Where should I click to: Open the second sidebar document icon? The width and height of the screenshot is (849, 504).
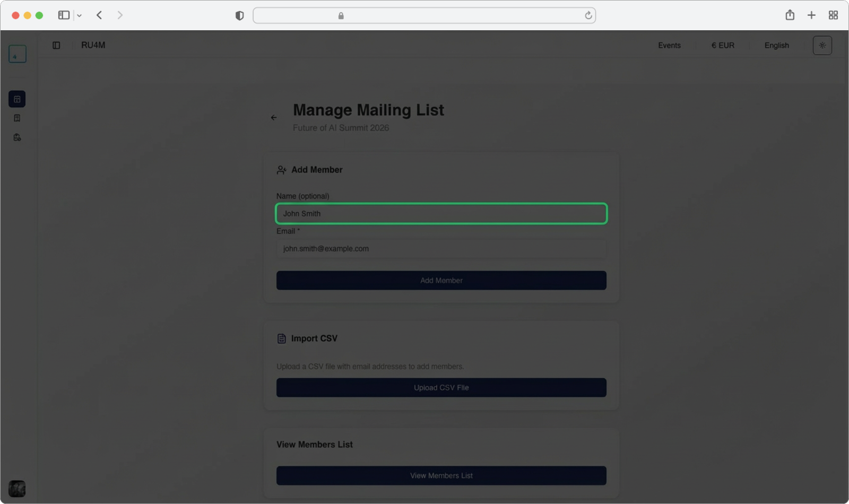click(x=17, y=118)
